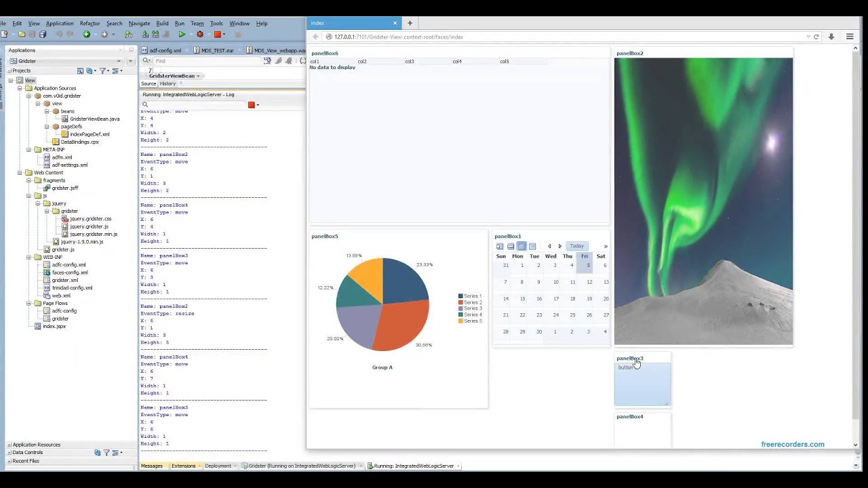The width and height of the screenshot is (868, 488).
Task: Click the Today button in calendar
Action: 576,246
